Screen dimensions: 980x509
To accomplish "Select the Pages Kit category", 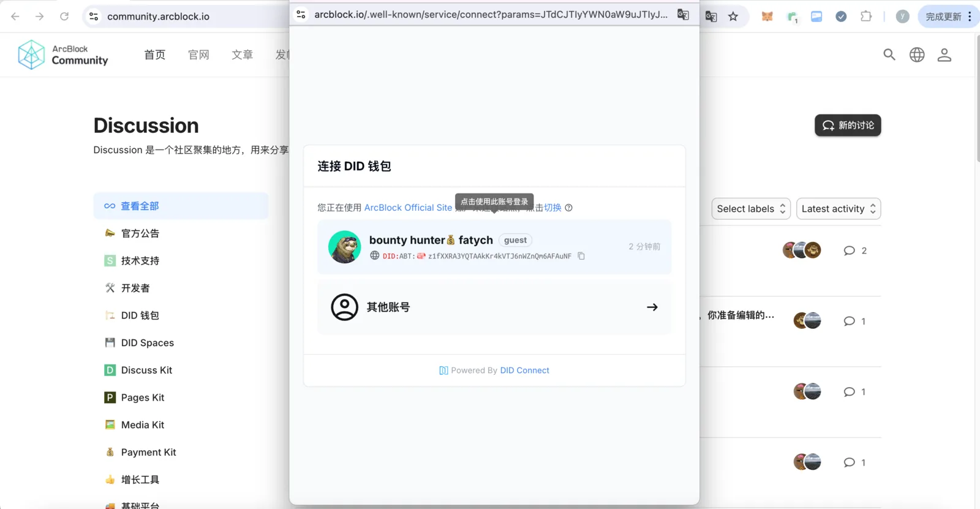I will (181, 398).
